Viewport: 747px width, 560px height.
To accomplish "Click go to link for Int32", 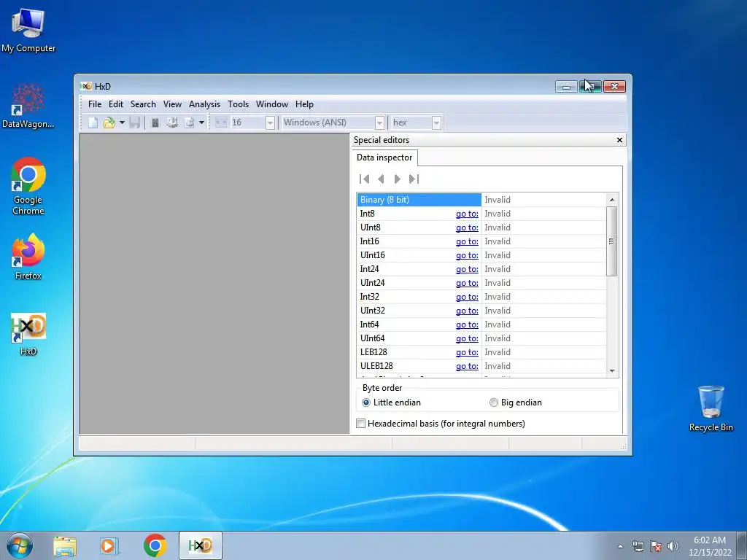I will pos(467,297).
